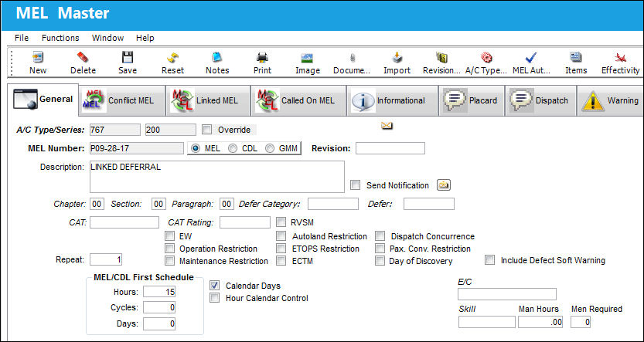Open the Image toolbar item
Screen dimensions: 644x342
click(x=307, y=63)
